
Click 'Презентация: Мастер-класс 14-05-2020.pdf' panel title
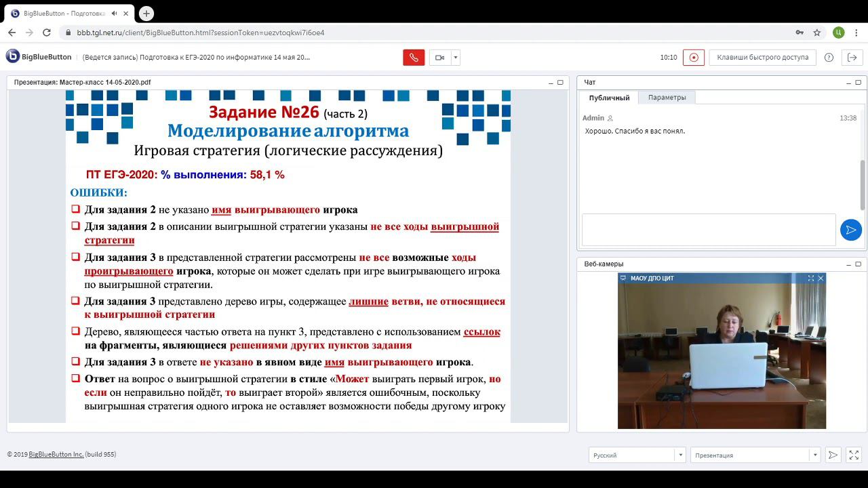pyautogui.click(x=82, y=83)
